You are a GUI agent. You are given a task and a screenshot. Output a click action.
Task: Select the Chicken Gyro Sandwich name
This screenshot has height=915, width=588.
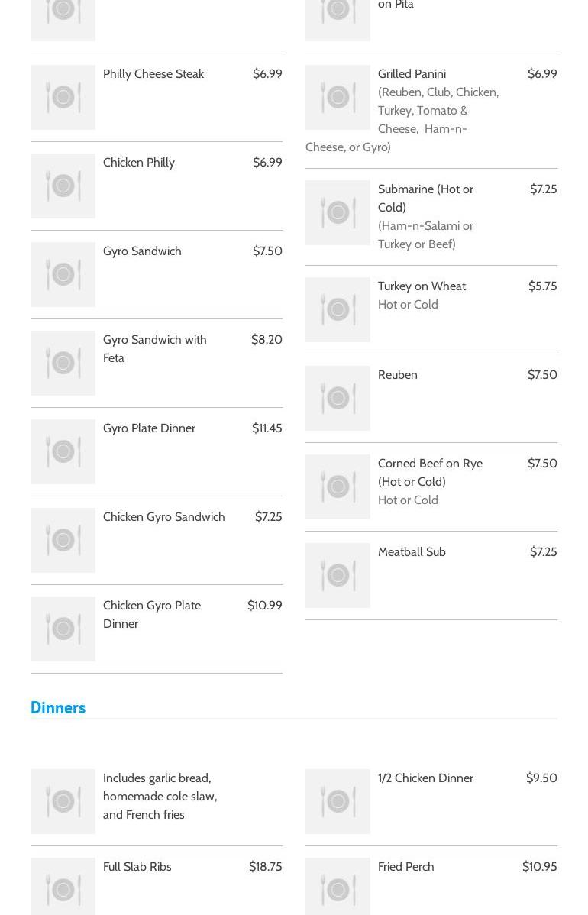163,516
